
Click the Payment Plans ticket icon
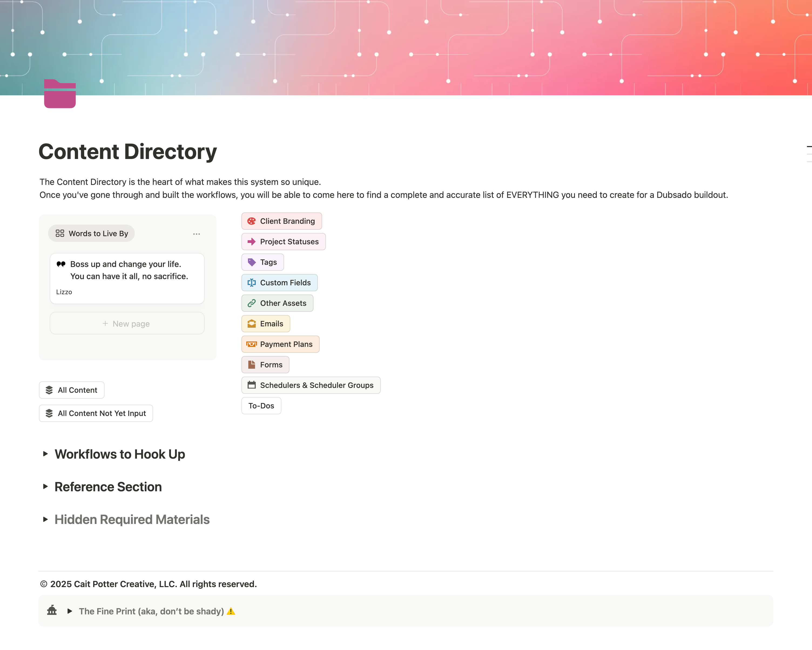click(x=252, y=344)
